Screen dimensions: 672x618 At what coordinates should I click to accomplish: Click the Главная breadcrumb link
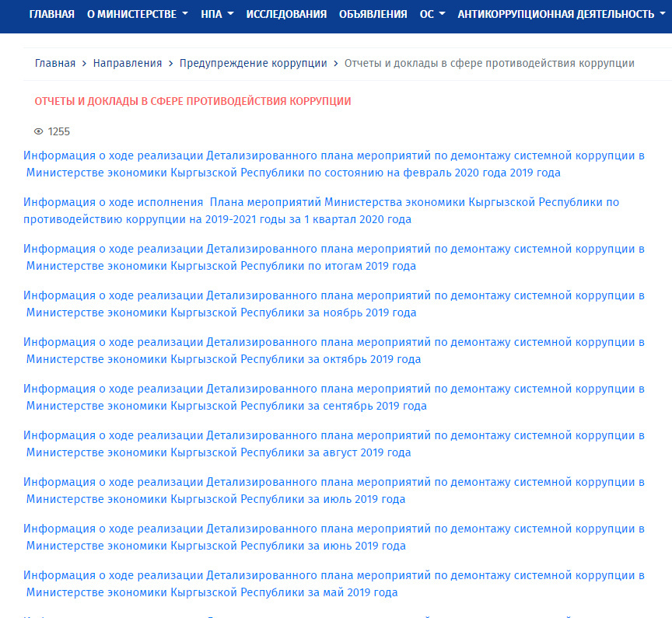click(55, 63)
